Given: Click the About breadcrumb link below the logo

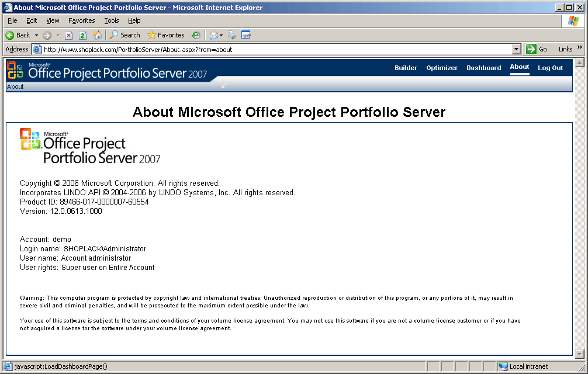Looking at the screenshot, I should [15, 86].
